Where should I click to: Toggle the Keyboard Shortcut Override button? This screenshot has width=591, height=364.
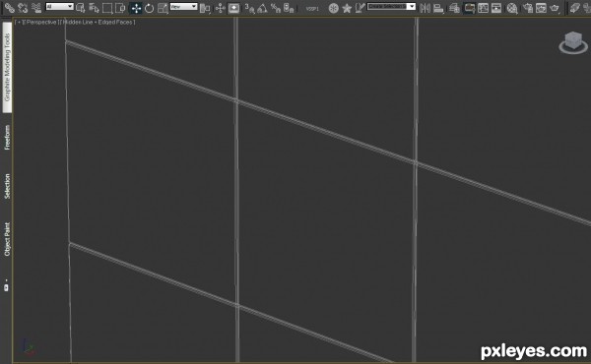tap(234, 8)
